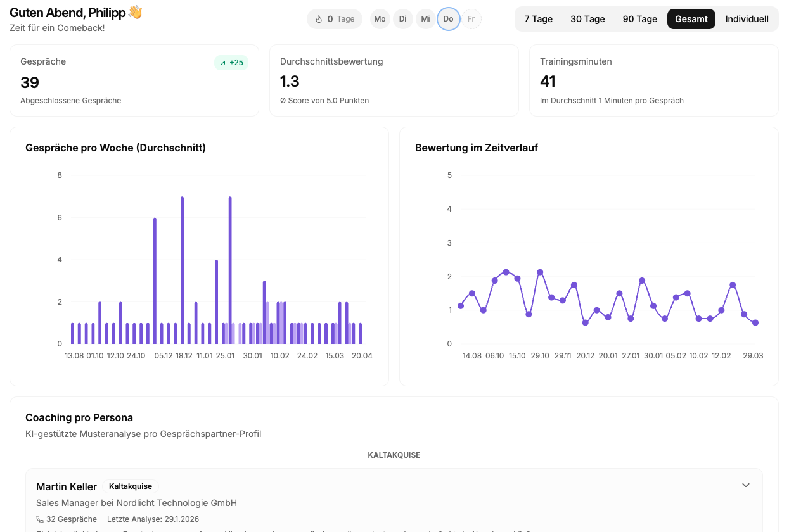Toggle the dashed Fr weekday circle

(x=471, y=19)
